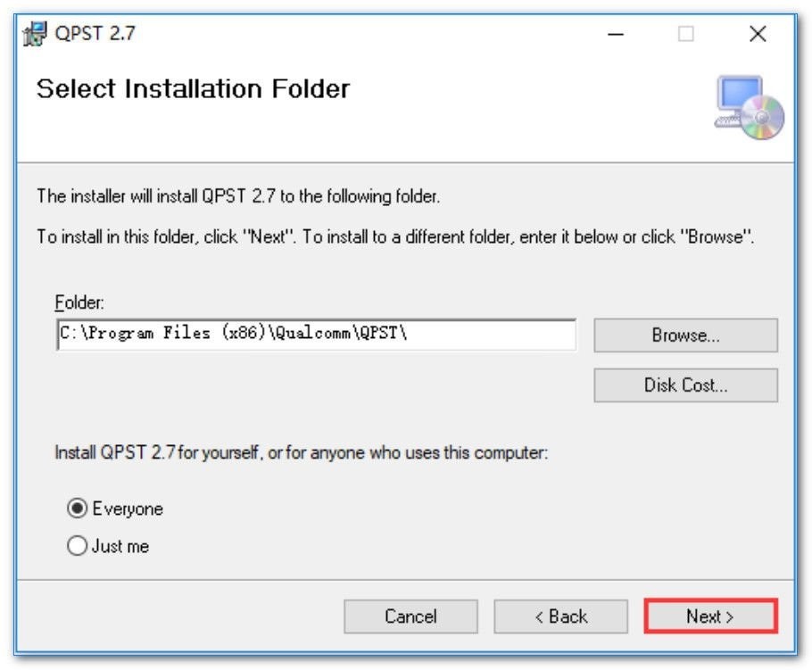The image size is (812, 670).
Task: Proceed with the Next button
Action: pos(710,616)
